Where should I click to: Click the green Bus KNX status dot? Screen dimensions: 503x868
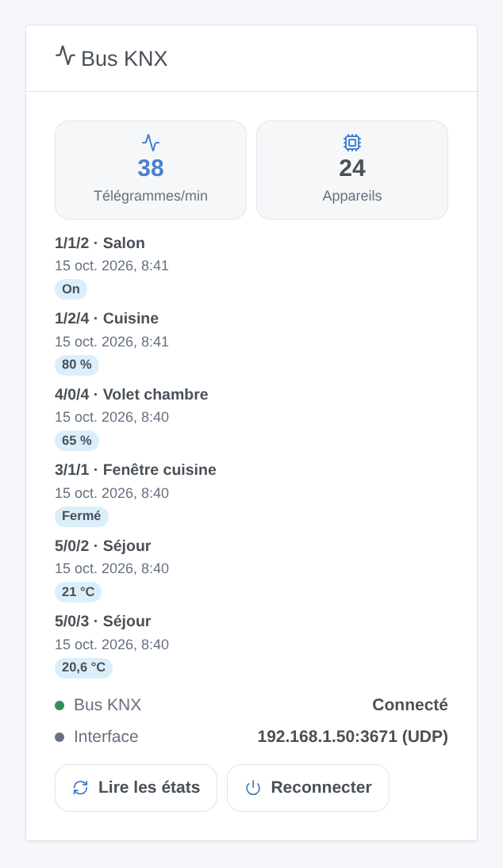point(60,705)
